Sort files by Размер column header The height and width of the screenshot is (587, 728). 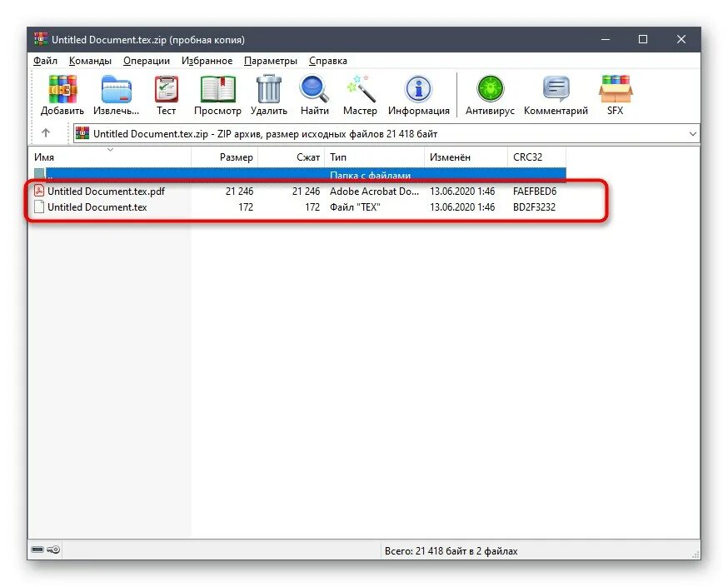pyautogui.click(x=224, y=157)
